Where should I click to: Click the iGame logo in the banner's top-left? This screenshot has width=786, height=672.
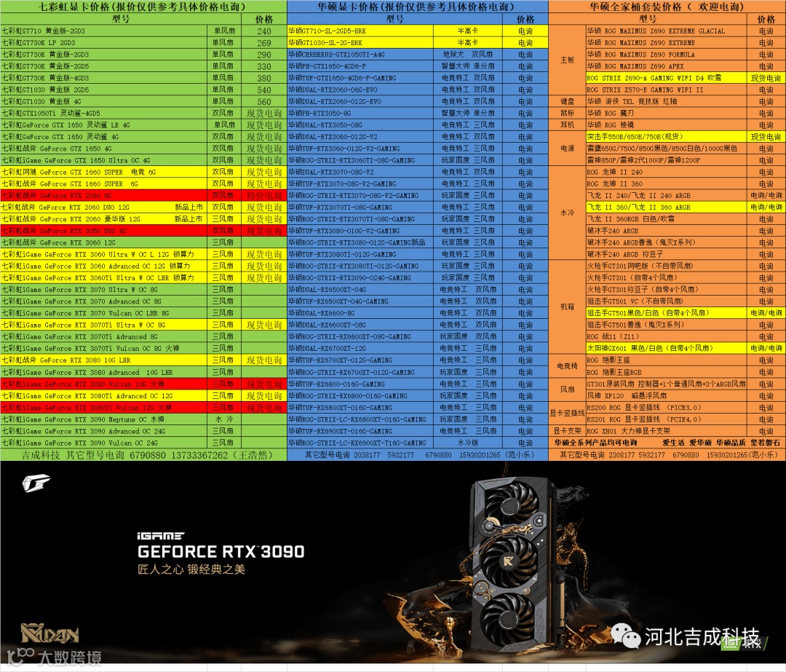click(x=36, y=483)
